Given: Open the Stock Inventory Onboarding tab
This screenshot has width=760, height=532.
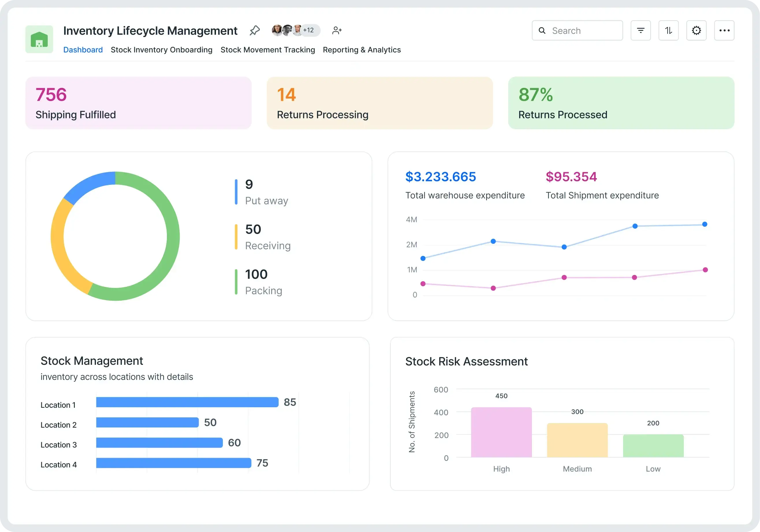Looking at the screenshot, I should coord(161,50).
